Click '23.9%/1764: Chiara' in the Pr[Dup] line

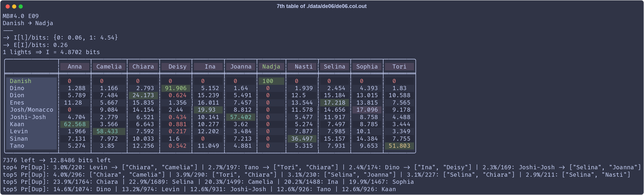85,182
